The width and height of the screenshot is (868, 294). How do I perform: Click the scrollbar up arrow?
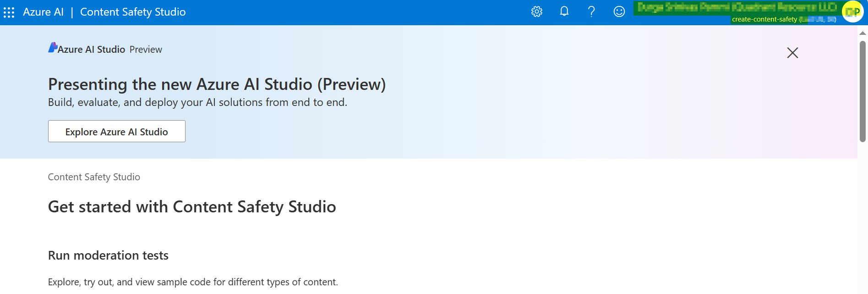pos(863,33)
